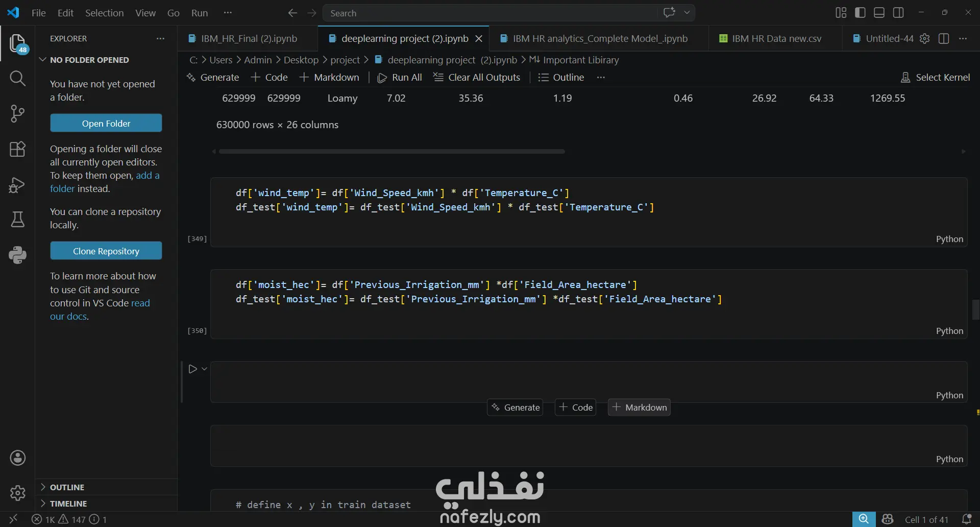
Task: Open the Go menu
Action: [174, 13]
